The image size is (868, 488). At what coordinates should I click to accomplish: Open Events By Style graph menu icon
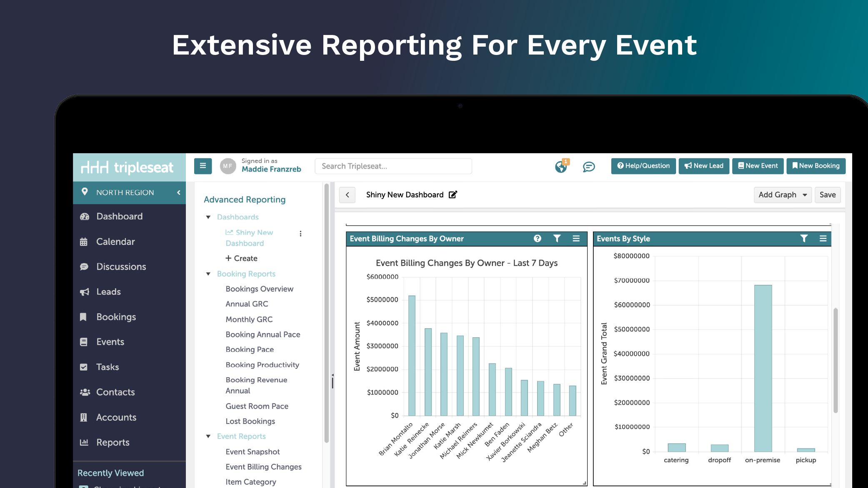(823, 239)
